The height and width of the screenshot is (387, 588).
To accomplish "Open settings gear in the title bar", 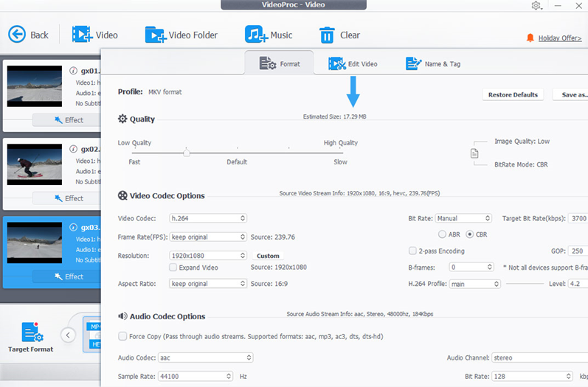I will [536, 6].
